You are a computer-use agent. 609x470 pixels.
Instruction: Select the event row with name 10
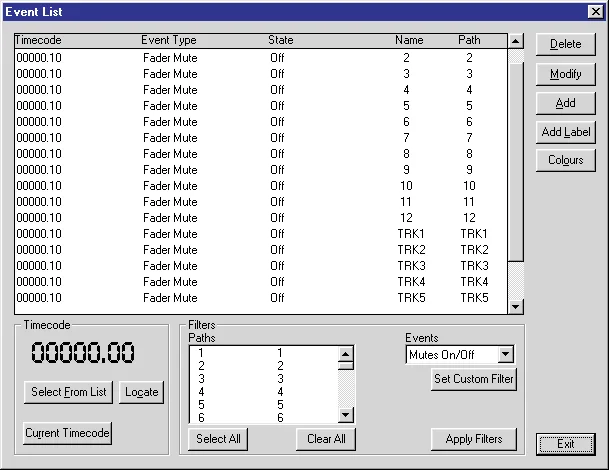261,186
